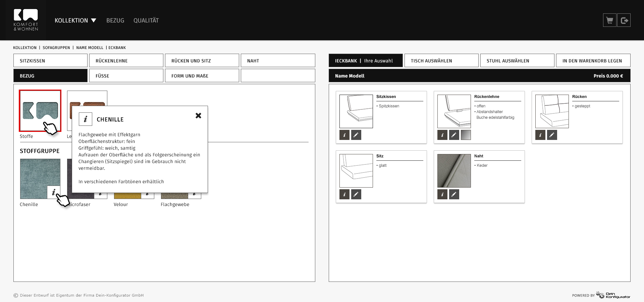Edit the Rückenlehne selection with pencil icon
The height and width of the screenshot is (302, 644).
coord(454,135)
